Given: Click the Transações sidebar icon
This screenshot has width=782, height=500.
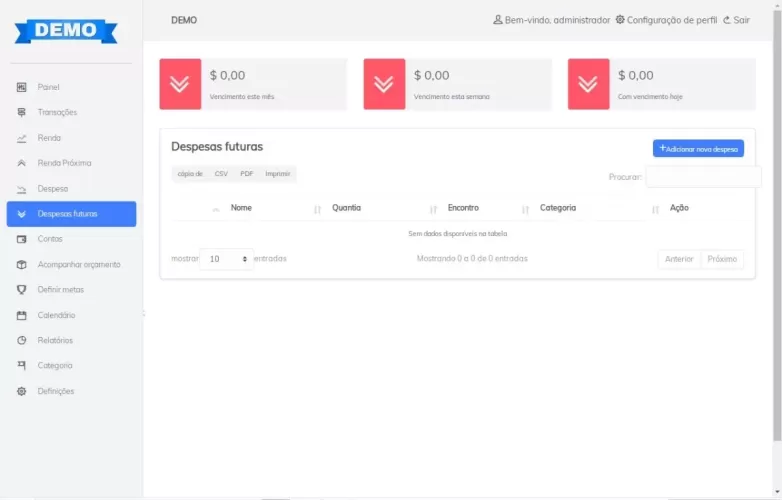Looking at the screenshot, I should coord(21,112).
